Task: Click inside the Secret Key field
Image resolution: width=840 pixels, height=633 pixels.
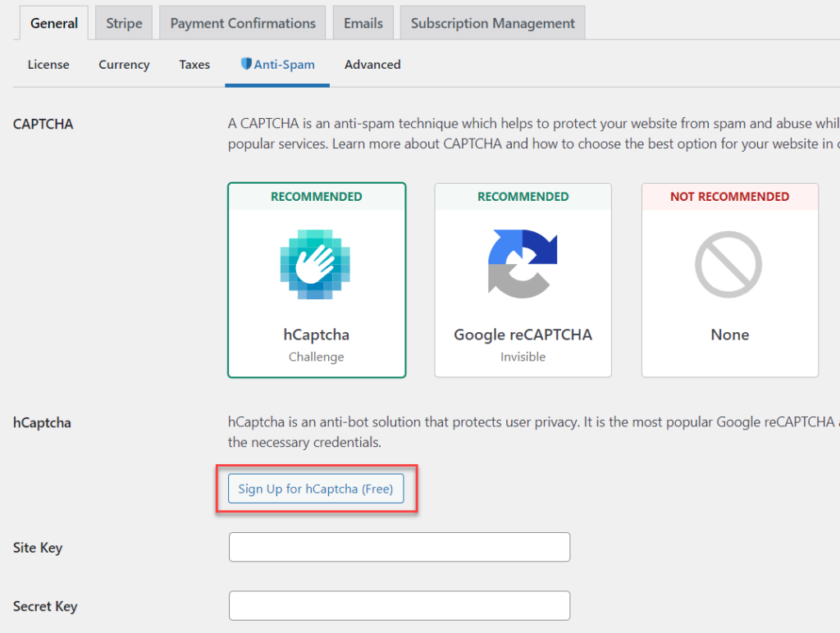Action: tap(399, 606)
